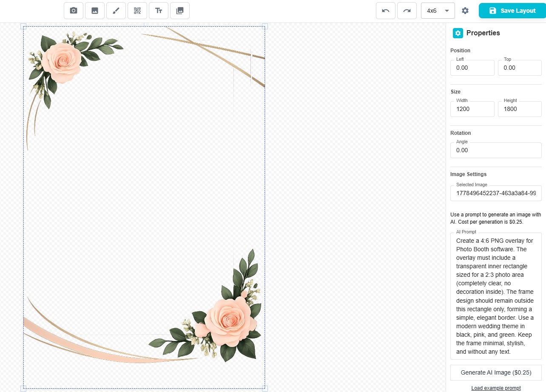Click the Properties panel gear icon
546x392 pixels.
click(458, 33)
